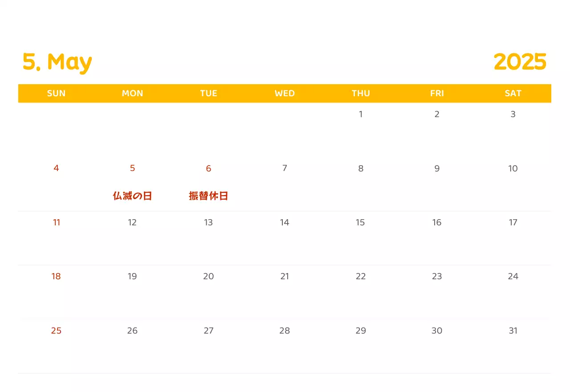
Task: Click the last day, 31
Action: point(513,331)
